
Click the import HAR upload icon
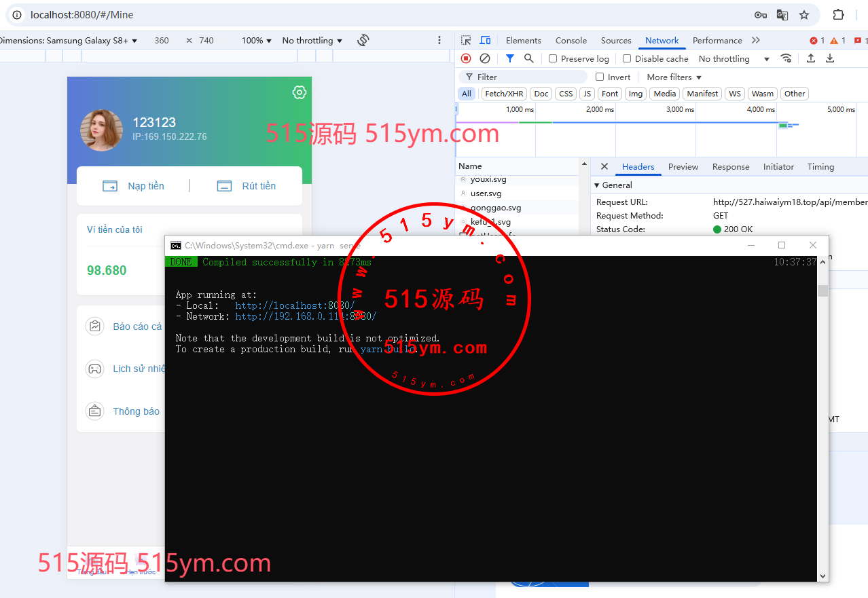click(x=810, y=59)
